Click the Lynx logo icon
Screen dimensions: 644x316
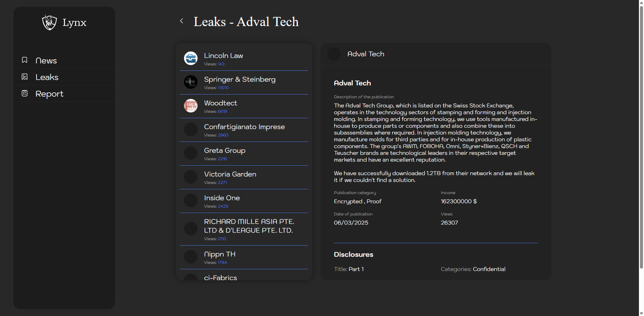coord(49,22)
